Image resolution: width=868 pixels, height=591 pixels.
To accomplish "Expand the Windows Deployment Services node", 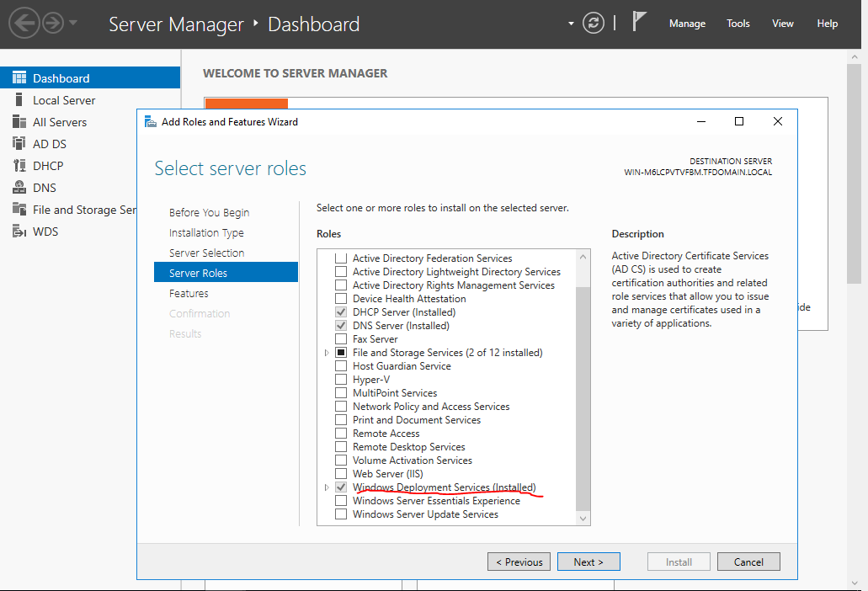I will click(x=327, y=487).
